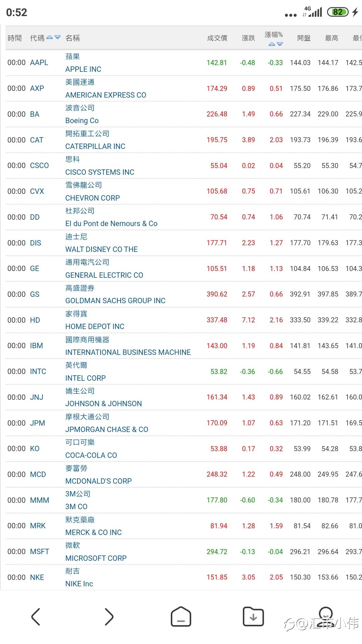Open MCDONALD'S CORP link
The width and height of the screenshot is (362, 644).
[x=99, y=481]
